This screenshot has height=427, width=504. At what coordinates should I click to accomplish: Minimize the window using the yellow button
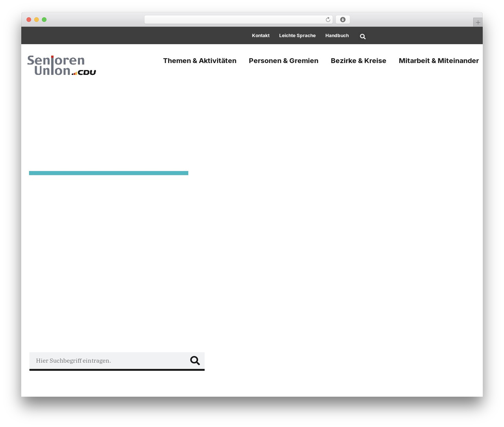pyautogui.click(x=37, y=20)
